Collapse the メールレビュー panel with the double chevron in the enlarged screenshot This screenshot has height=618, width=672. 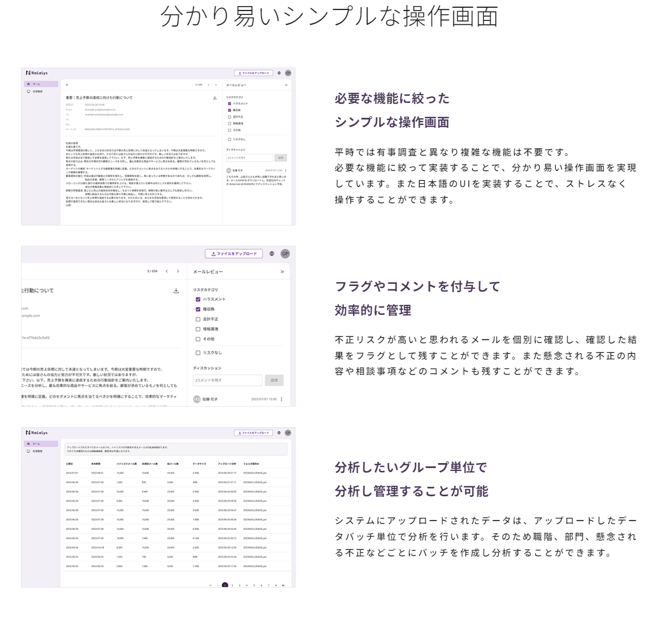282,272
